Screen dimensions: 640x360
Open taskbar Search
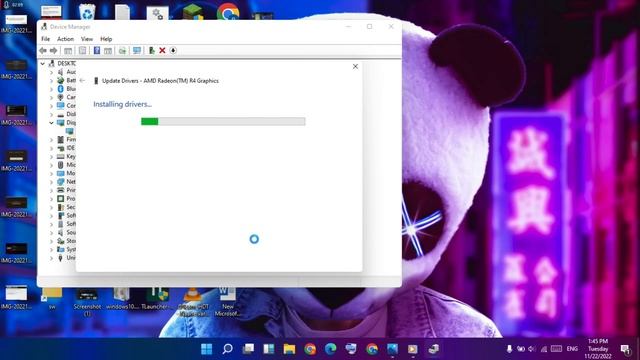pos(227,349)
